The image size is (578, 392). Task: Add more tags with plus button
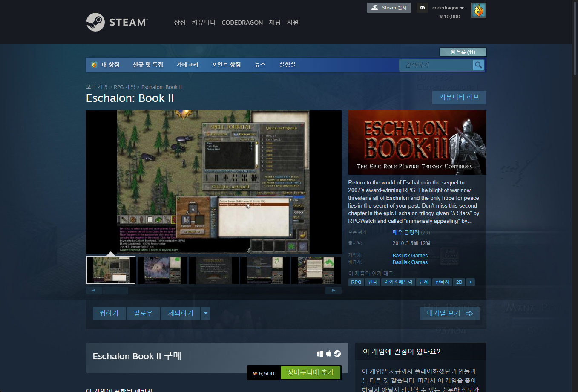[470, 282]
